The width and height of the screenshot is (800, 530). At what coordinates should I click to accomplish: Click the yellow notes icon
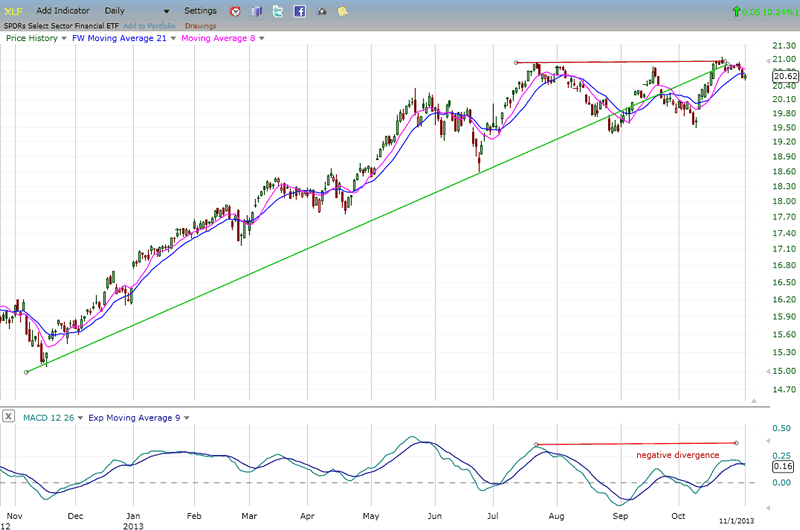[343, 11]
